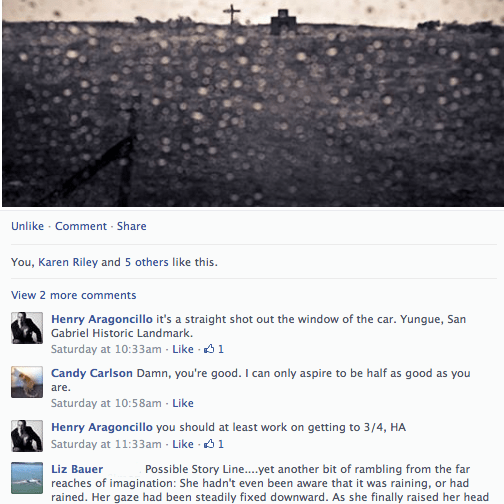Click the Saturday at 10:58am timestamp
504x504 pixels.
pyautogui.click(x=106, y=403)
